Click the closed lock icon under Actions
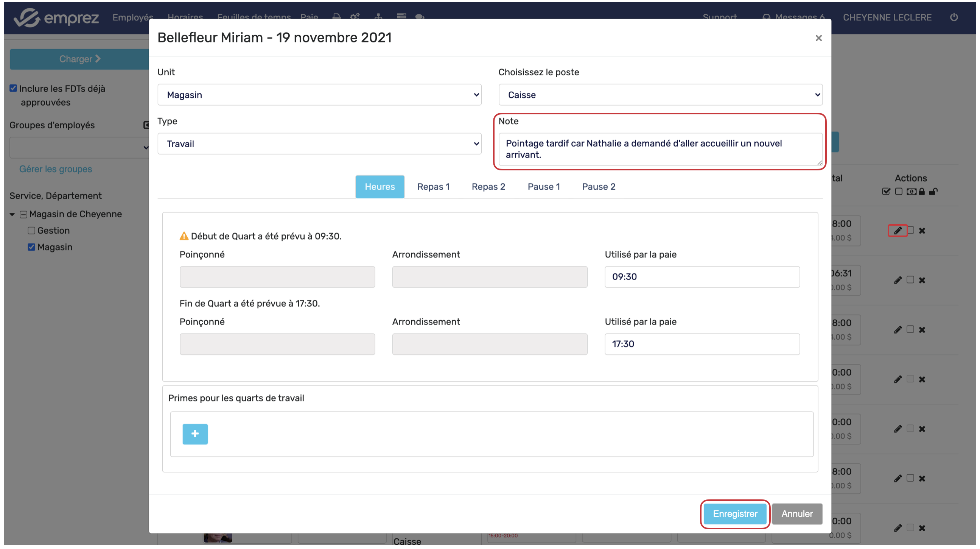Image resolution: width=980 pixels, height=549 pixels. tap(921, 192)
